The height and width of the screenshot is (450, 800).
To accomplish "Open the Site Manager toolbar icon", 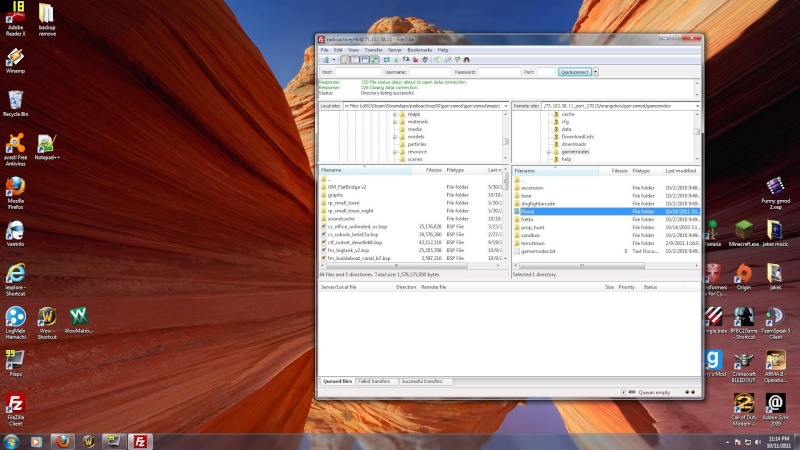I will 325,60.
